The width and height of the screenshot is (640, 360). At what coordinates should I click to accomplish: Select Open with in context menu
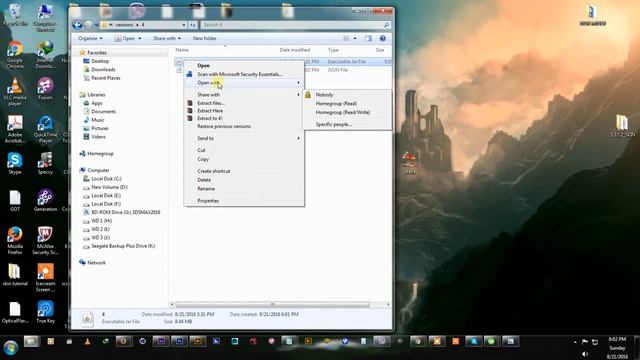[x=208, y=83]
